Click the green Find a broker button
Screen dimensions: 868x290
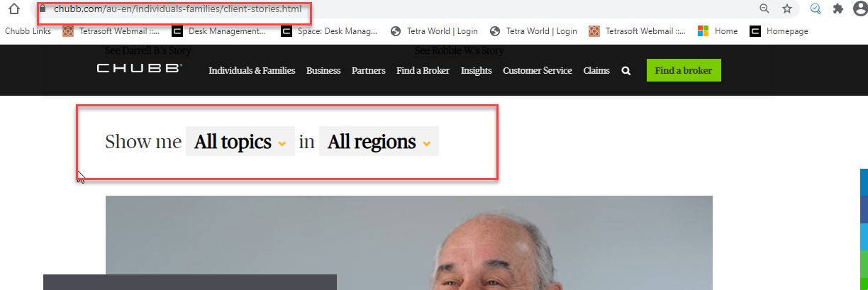coord(684,71)
